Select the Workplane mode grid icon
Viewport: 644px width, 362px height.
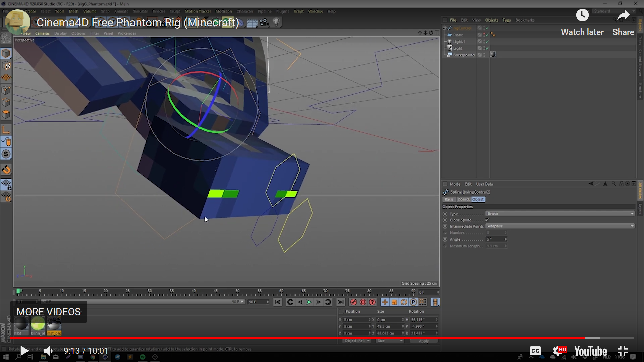6,78
